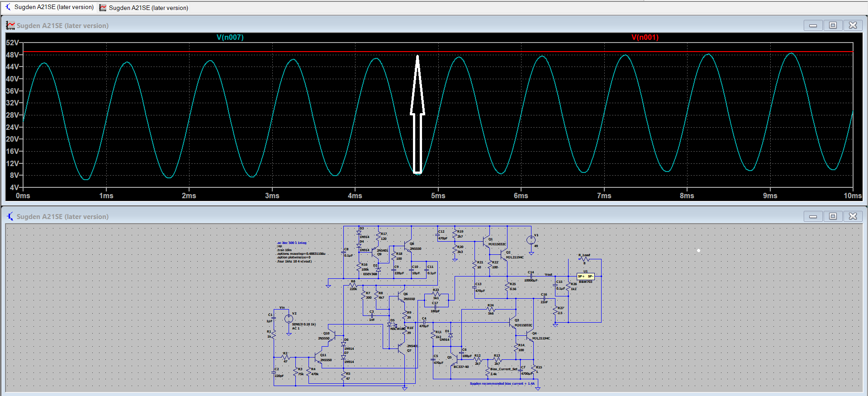This screenshot has height=396, width=868.
Task: Click the 4V label on vertical axis
Action: point(14,187)
